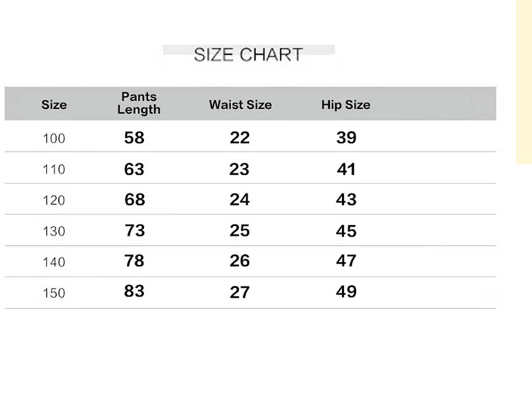
Task: Click the Size column header
Action: pyautogui.click(x=54, y=105)
